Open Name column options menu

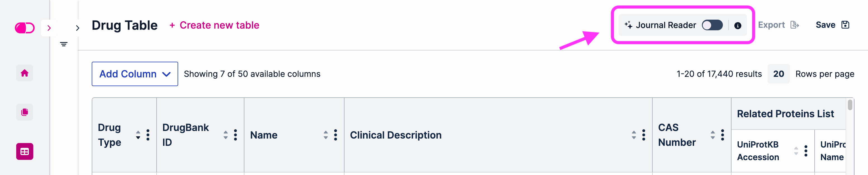pos(335,135)
